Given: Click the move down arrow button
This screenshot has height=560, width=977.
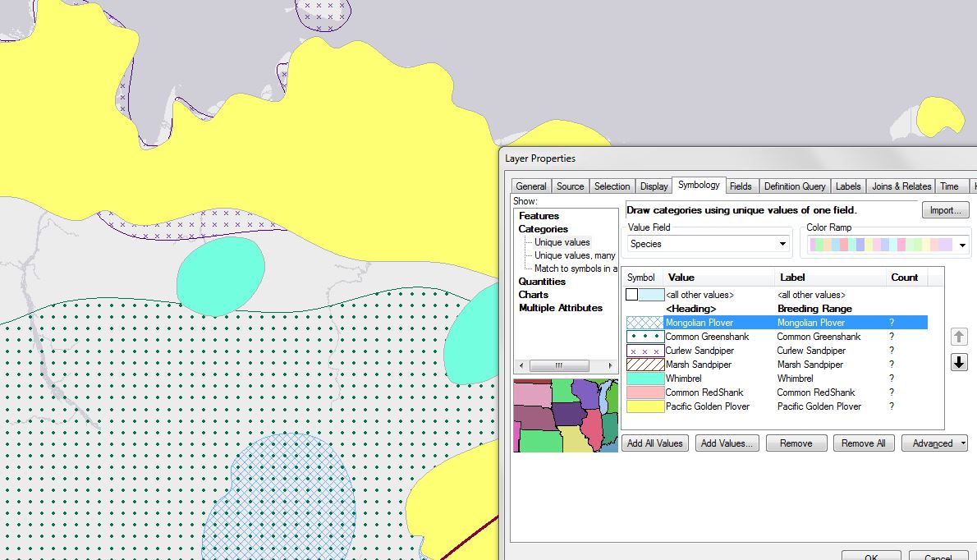Looking at the screenshot, I should 958,362.
